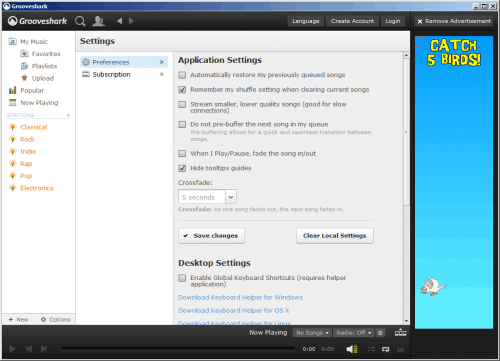The image size is (500, 361).
Task: Click the Preferences gear icon
Action: click(x=86, y=62)
